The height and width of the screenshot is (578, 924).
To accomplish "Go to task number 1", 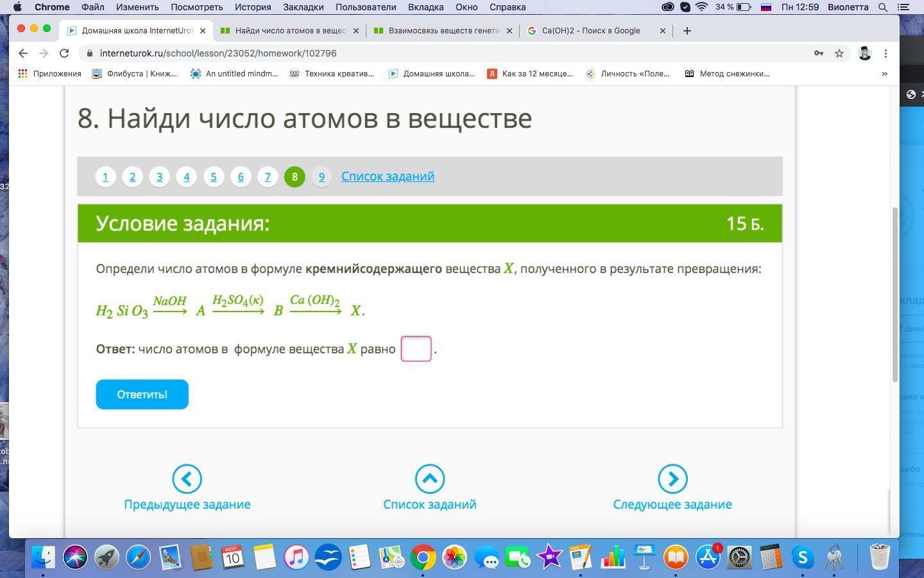I will (x=106, y=177).
